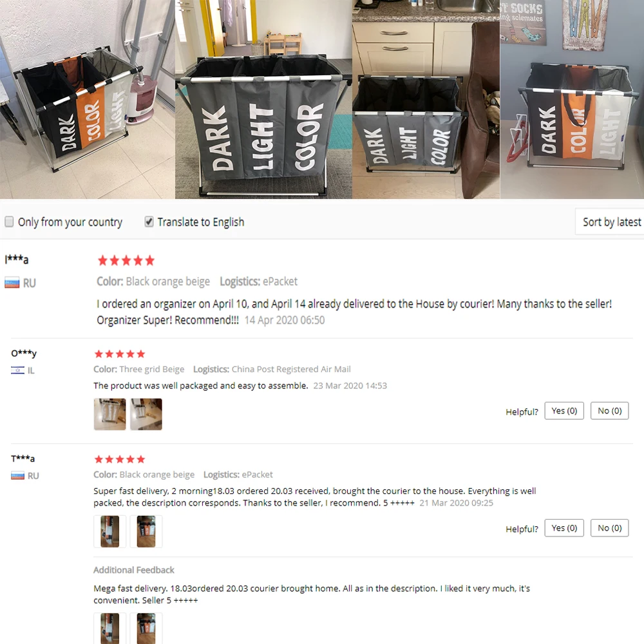Open first thumbnail under Additional Feedback
This screenshot has width=644, height=644.
click(109, 629)
